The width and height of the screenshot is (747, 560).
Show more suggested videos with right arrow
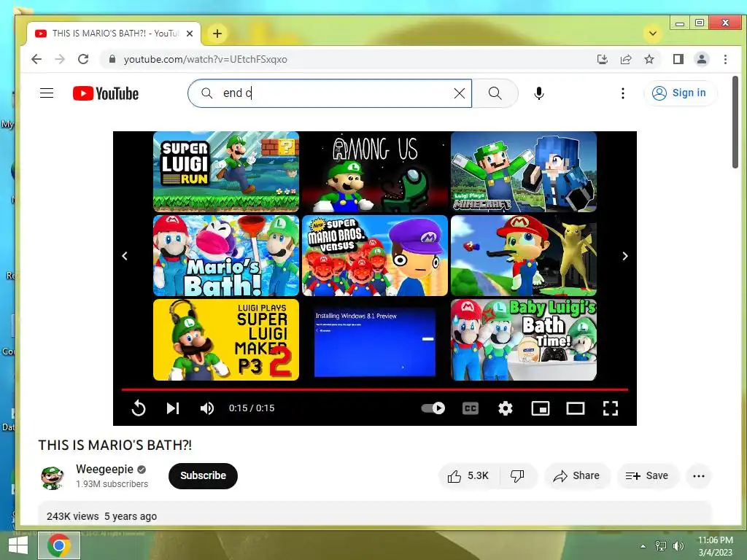pyautogui.click(x=625, y=256)
